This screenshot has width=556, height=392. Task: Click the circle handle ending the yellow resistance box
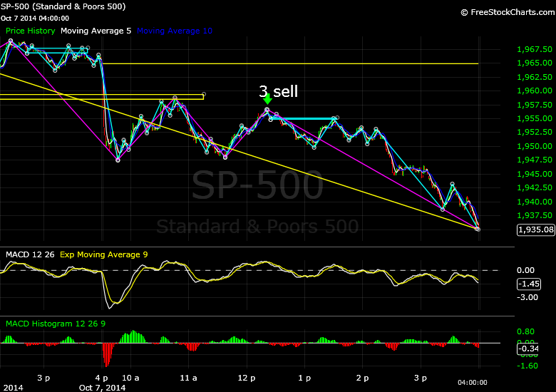(204, 94)
